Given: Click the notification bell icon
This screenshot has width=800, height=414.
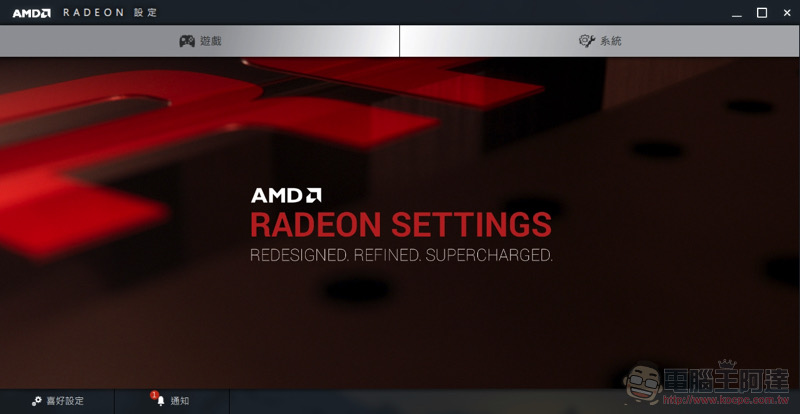Looking at the screenshot, I should (161, 401).
